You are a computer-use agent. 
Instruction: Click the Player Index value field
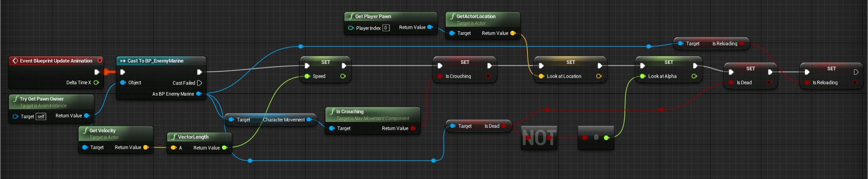pos(386,28)
